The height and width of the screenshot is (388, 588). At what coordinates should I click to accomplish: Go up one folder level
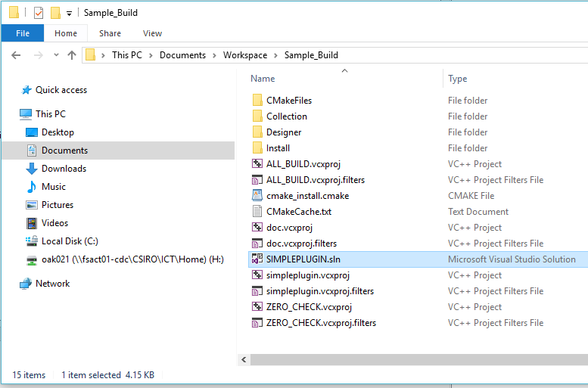(72, 55)
